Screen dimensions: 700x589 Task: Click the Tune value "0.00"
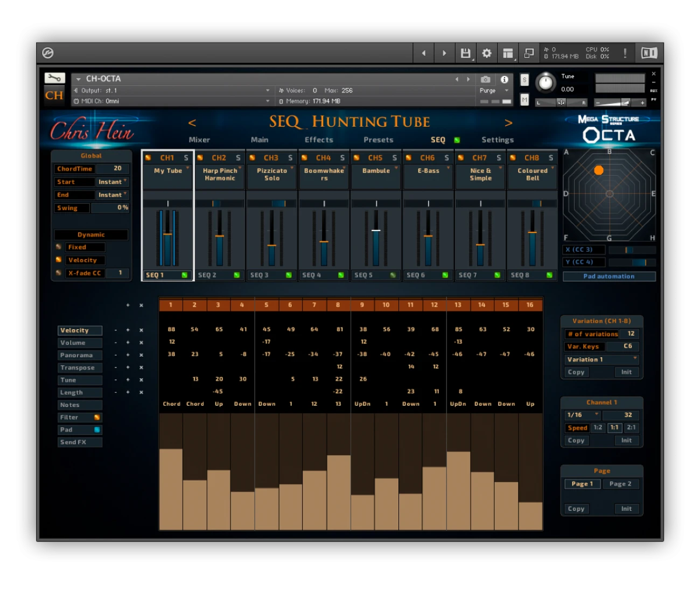click(567, 89)
